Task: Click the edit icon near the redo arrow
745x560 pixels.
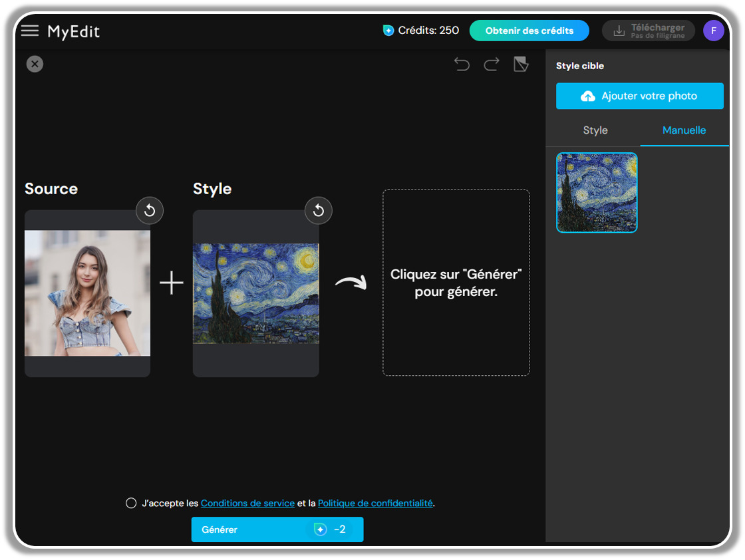Action: click(521, 63)
